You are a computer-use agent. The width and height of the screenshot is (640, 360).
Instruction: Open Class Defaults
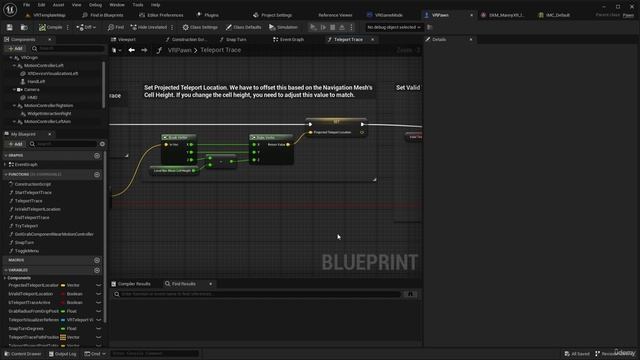coord(243,27)
